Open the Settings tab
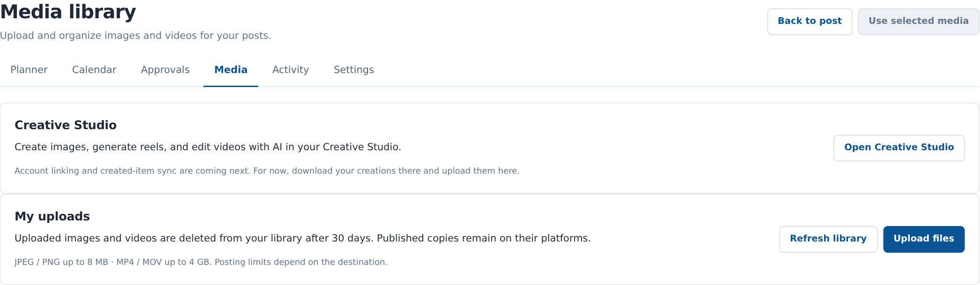 354,70
